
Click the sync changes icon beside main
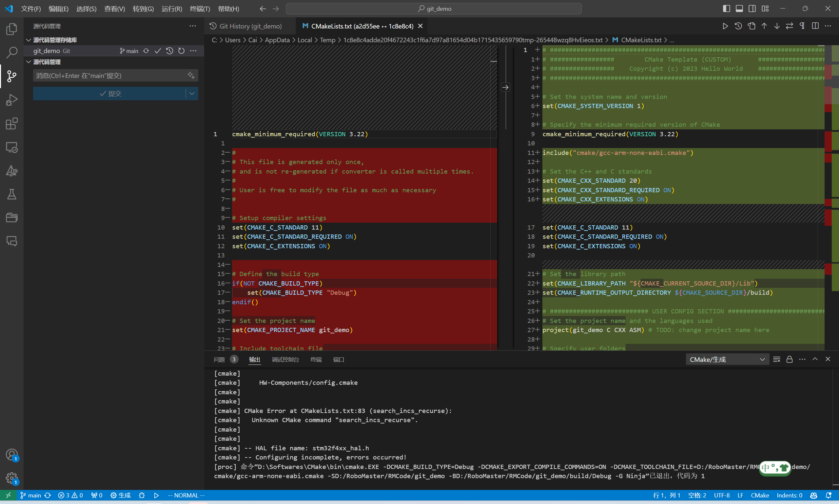click(146, 51)
